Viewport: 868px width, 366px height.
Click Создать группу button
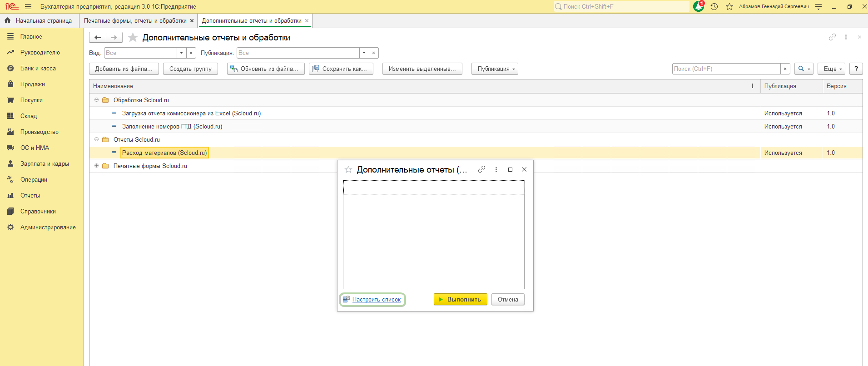[190, 69]
